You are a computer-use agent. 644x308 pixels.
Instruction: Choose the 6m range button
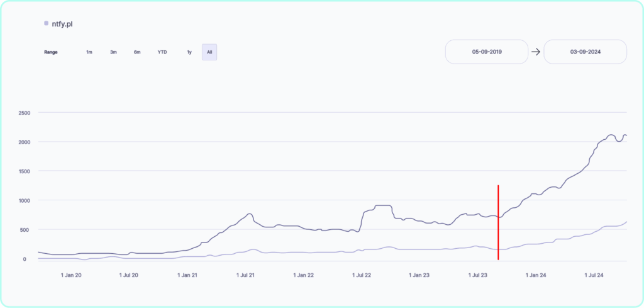(137, 52)
